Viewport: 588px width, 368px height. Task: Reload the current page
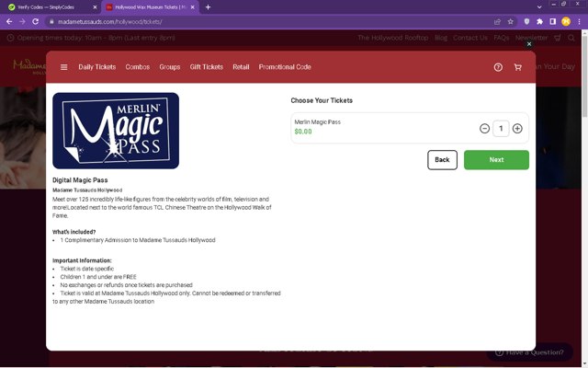pyautogui.click(x=36, y=22)
